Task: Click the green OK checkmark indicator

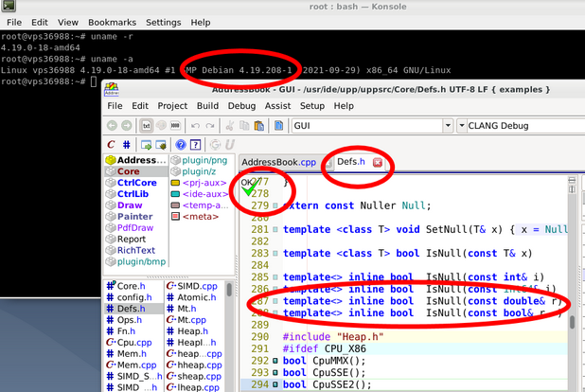Action: [248, 190]
